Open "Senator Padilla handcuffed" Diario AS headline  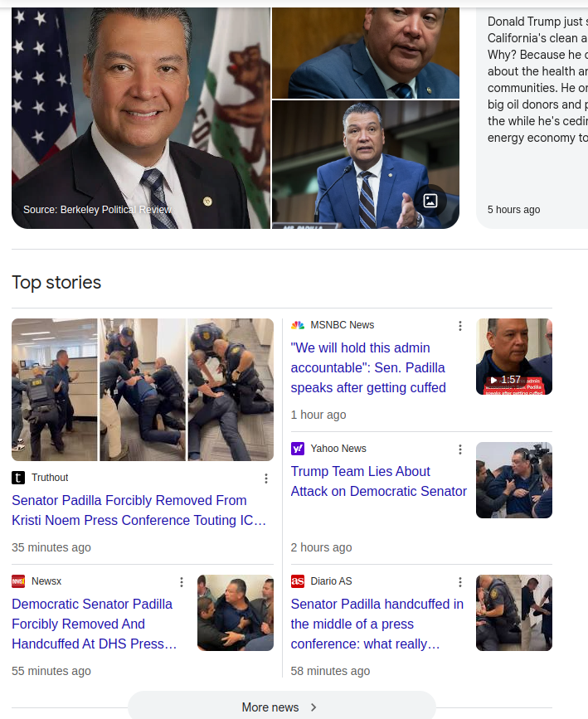[377, 624]
